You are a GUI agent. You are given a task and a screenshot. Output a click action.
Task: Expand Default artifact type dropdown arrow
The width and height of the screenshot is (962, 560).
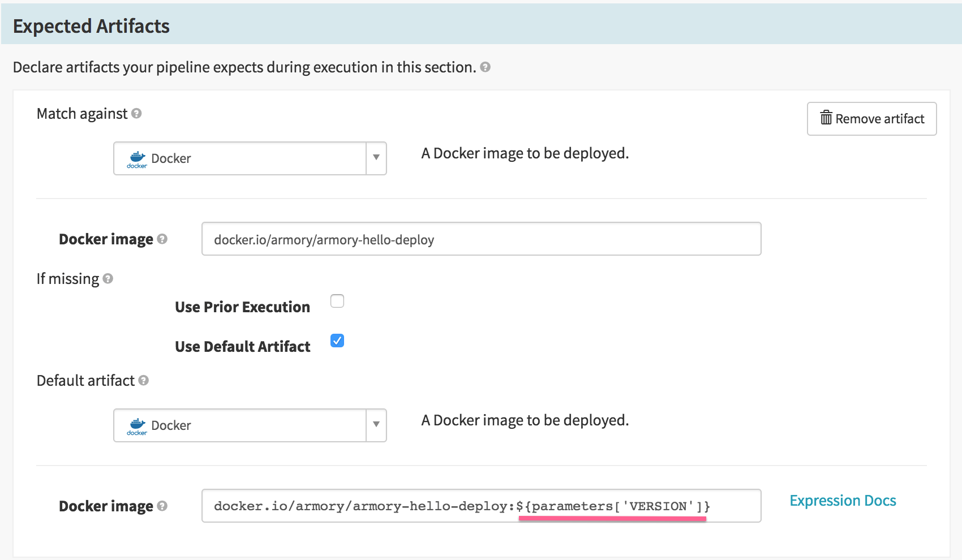[376, 425]
